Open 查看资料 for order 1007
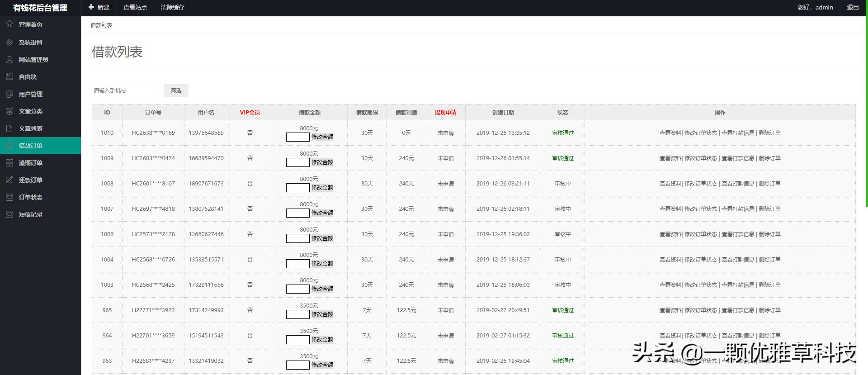 pos(670,209)
